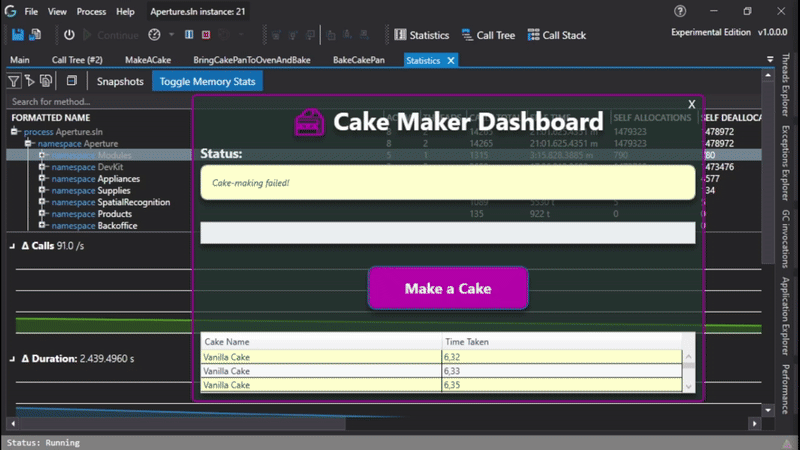Open the help question mark icon
Viewport: 800px width, 450px height.
click(x=680, y=11)
